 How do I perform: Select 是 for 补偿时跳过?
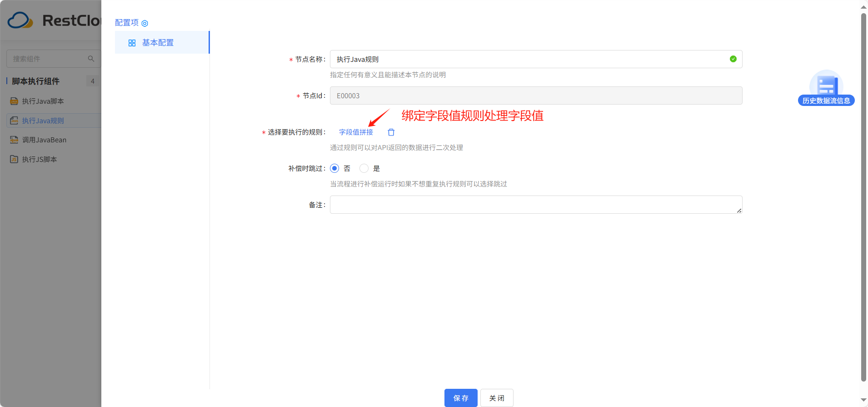tap(364, 168)
